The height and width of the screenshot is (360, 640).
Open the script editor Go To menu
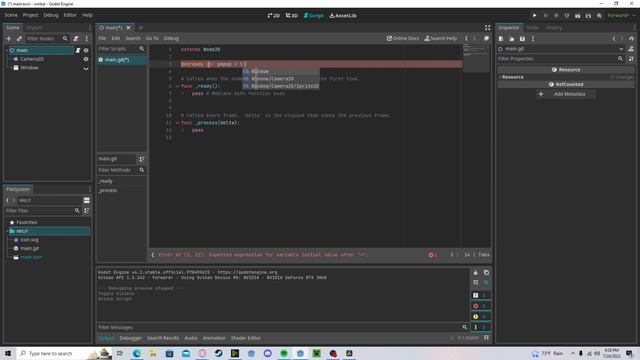152,38
